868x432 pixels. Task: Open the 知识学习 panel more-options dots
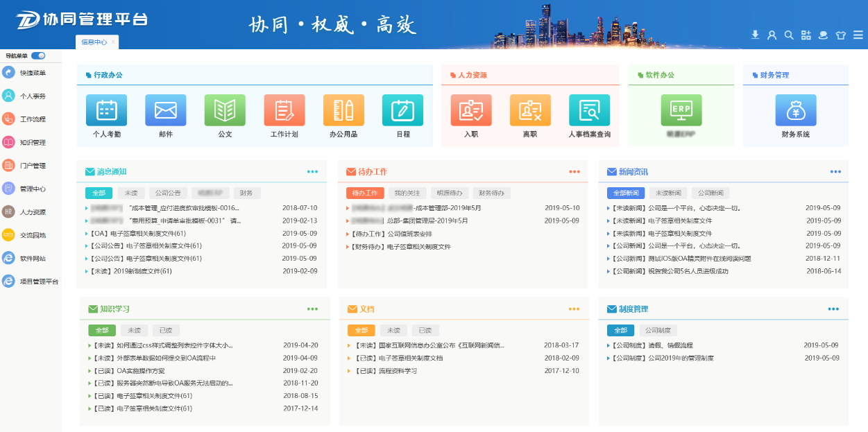point(312,309)
